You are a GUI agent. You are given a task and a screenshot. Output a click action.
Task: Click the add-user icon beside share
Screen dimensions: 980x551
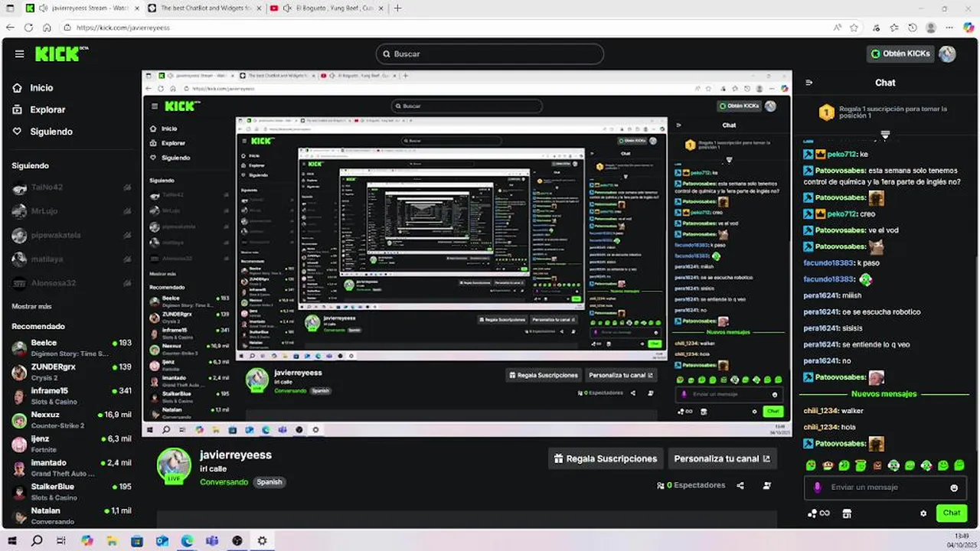pos(766,485)
